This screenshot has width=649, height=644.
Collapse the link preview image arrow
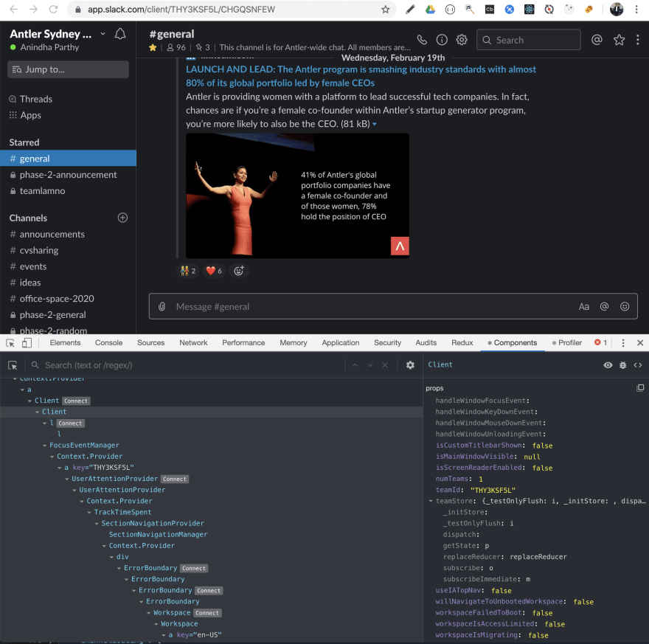pos(375,124)
